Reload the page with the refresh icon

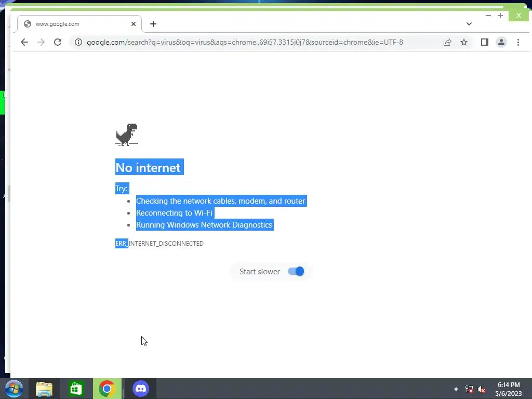58,42
